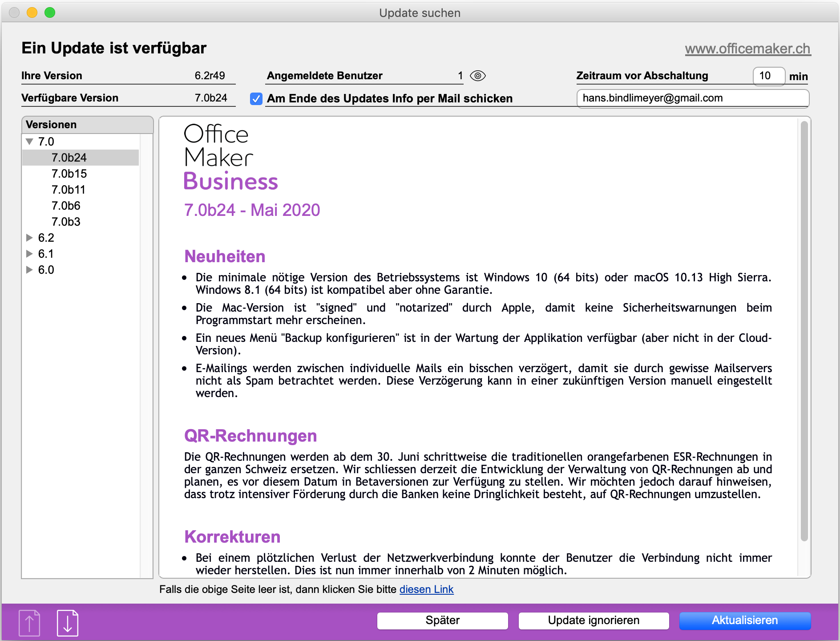Collapse the 7.0 version group
This screenshot has height=641, width=840.
[x=30, y=142]
